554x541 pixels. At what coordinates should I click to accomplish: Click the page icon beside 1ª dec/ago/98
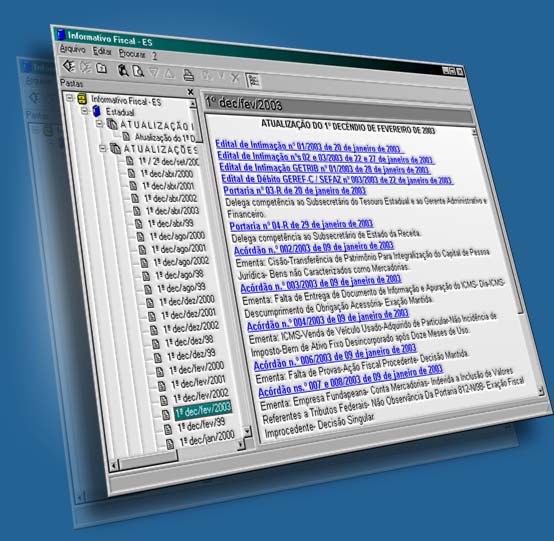pos(146,276)
